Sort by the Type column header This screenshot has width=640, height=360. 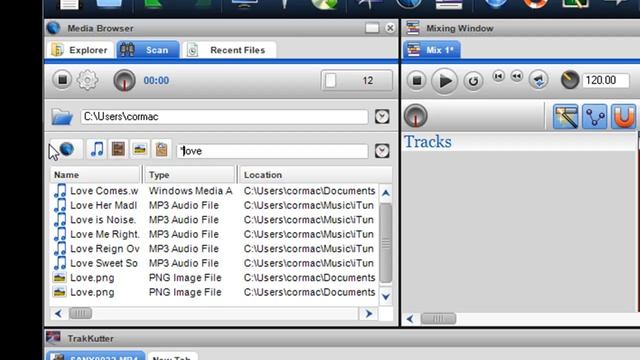pos(190,175)
